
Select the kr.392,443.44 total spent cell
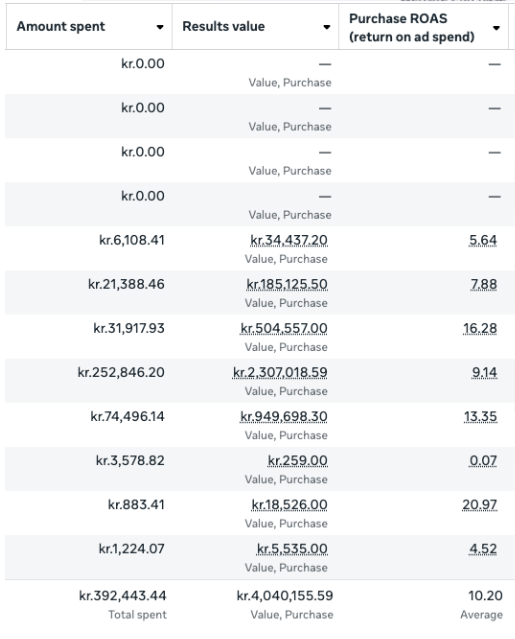[123, 596]
